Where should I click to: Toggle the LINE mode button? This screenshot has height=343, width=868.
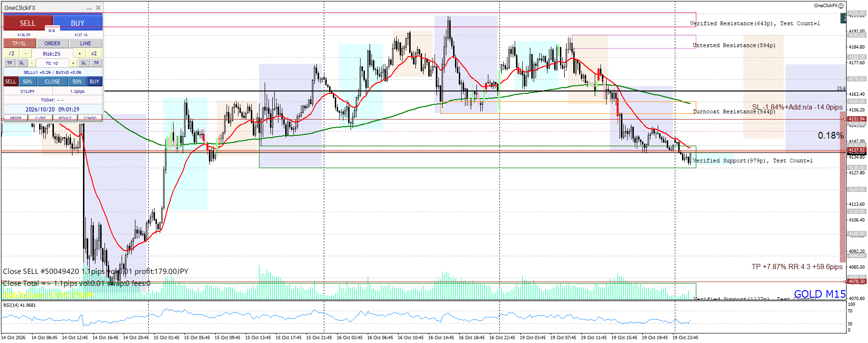pyautogui.click(x=86, y=43)
